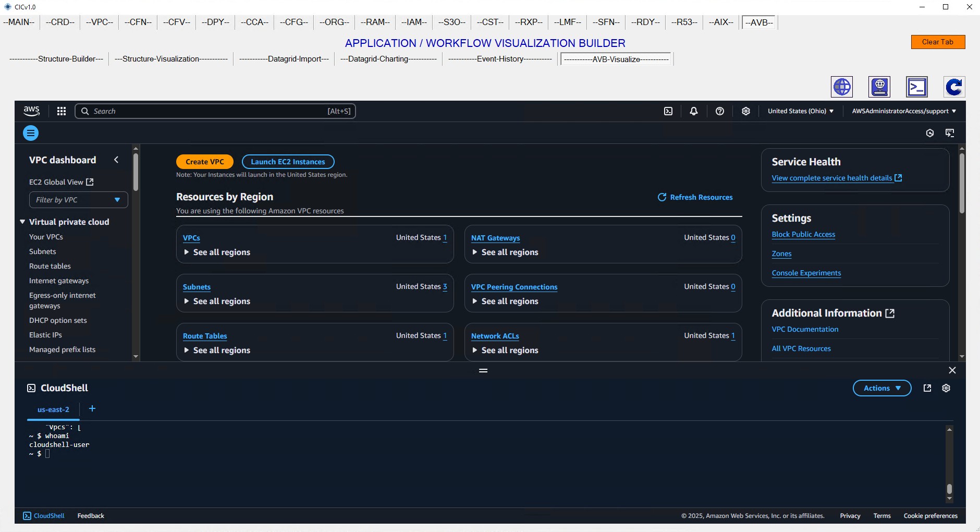Open CloudShell in new browser tab icon
The image size is (980, 532).
pyautogui.click(x=927, y=388)
